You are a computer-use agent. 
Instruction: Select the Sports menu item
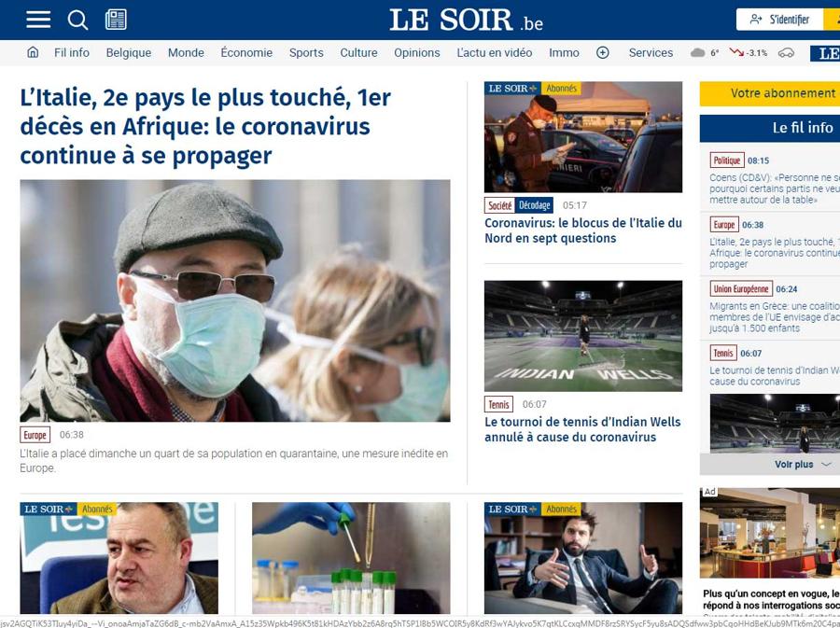306,52
